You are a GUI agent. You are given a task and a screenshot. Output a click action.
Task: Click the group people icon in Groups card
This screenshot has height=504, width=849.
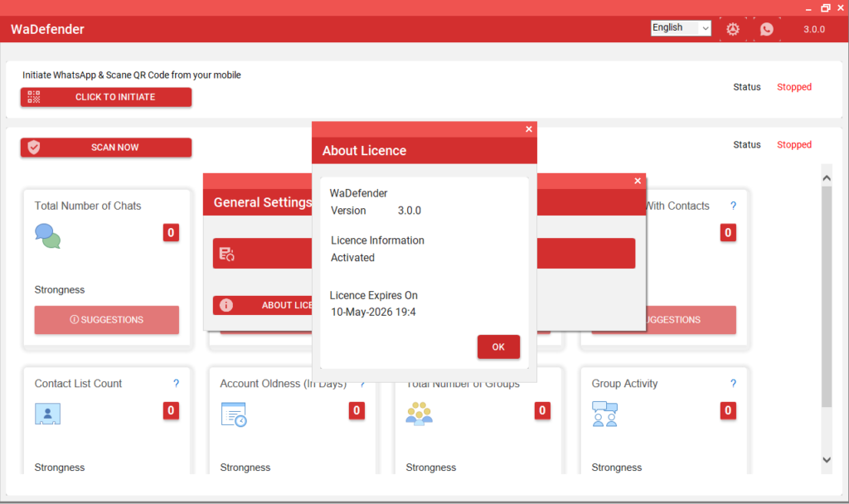point(419,414)
